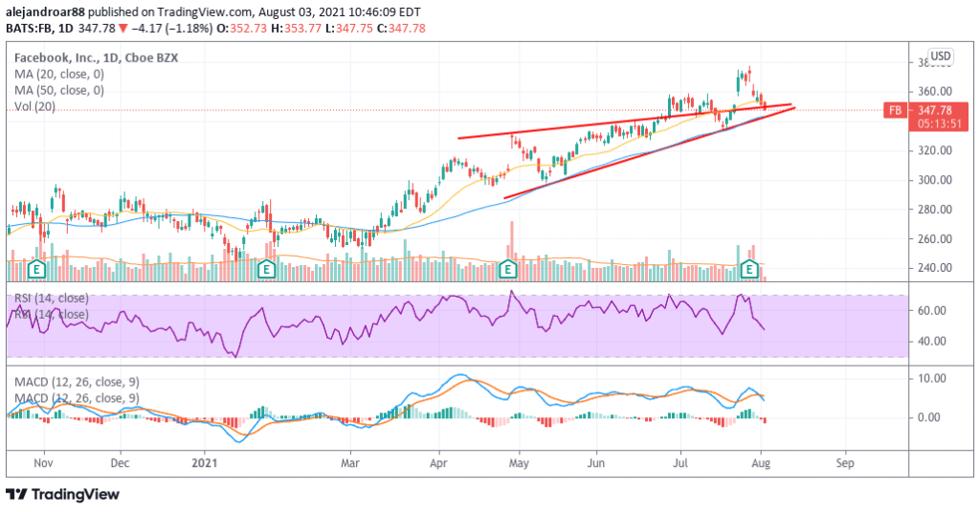The image size is (980, 512).
Task: Click the 300.00 price axis label
Action: point(934,179)
